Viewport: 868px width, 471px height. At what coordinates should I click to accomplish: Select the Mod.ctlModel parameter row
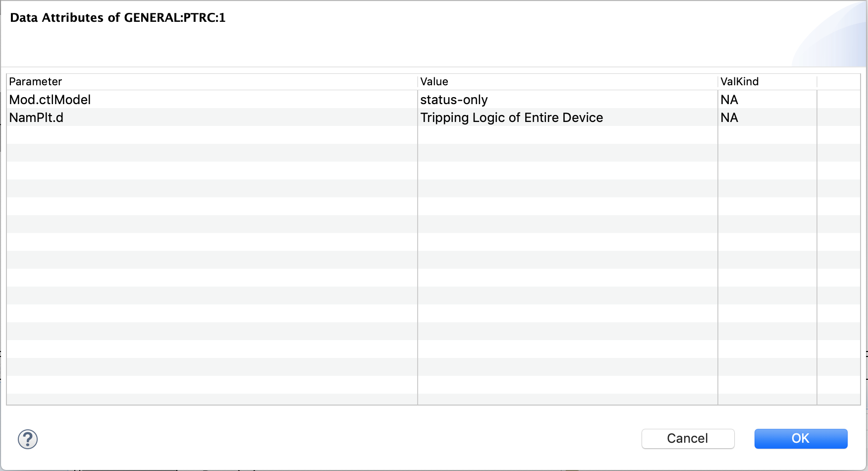[x=50, y=100]
